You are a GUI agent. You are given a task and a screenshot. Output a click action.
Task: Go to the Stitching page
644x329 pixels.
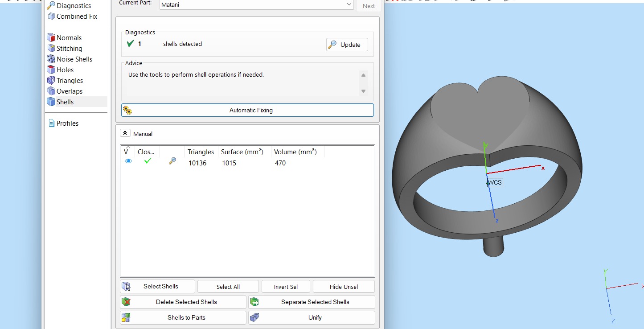point(65,49)
